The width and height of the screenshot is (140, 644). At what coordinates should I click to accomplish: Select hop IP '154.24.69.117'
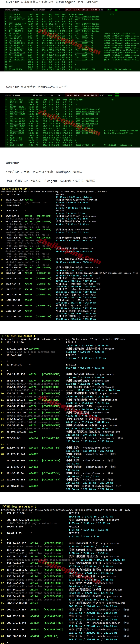tap(16, 543)
